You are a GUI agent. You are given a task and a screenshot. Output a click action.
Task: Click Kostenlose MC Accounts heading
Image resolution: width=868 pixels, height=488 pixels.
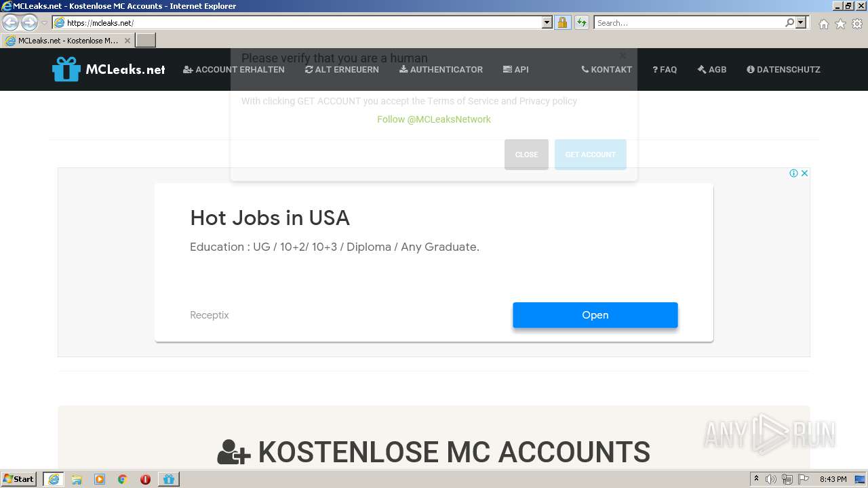[434, 452]
